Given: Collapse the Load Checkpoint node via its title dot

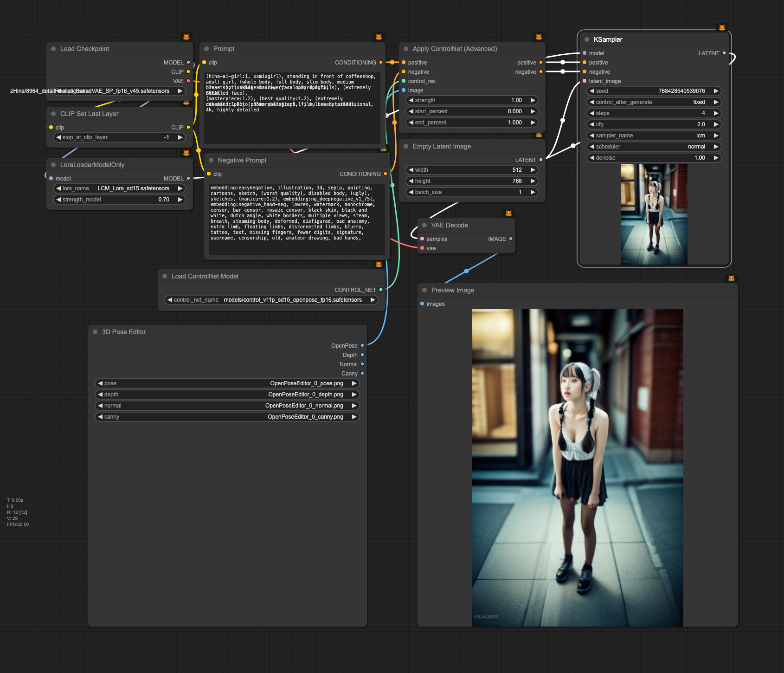Looking at the screenshot, I should pyautogui.click(x=53, y=49).
